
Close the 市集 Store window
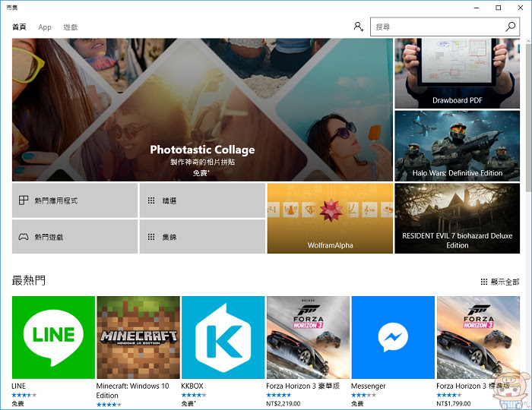(520, 8)
